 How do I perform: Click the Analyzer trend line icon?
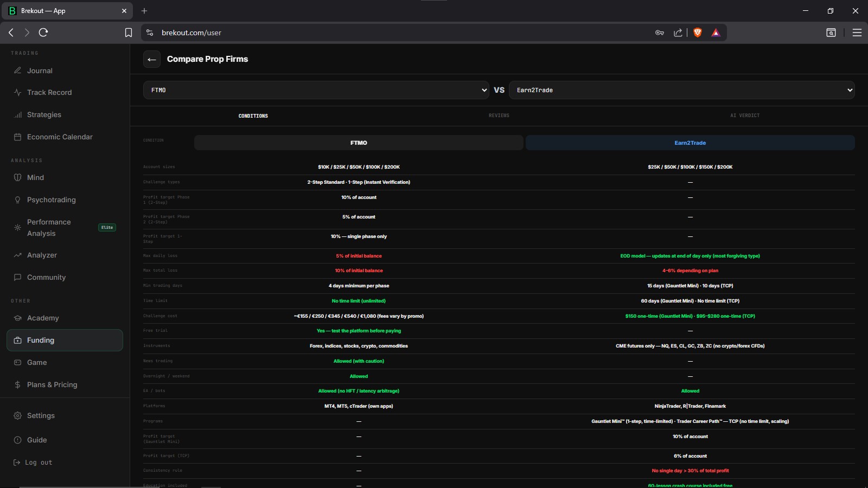[17, 255]
